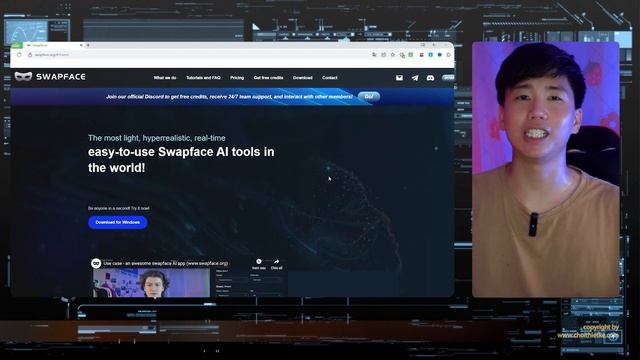The height and width of the screenshot is (360, 640).
Task: Open the Discord icon in the header
Action: coord(430,78)
